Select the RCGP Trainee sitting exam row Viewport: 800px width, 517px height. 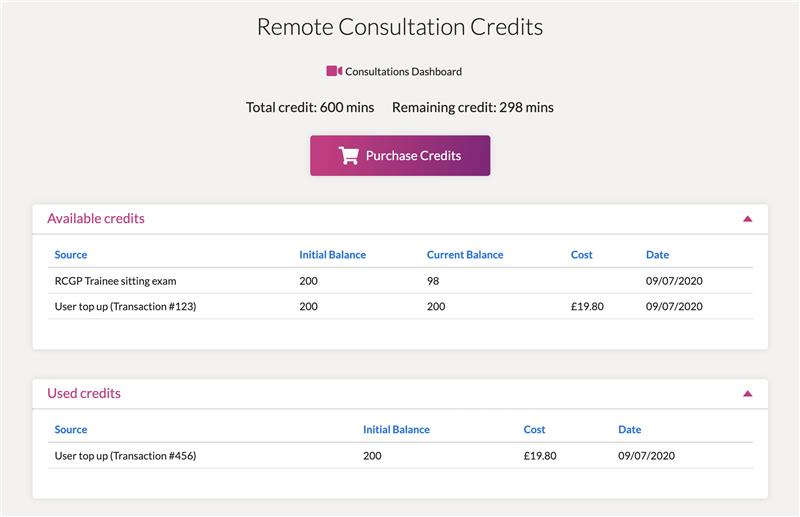(400, 281)
